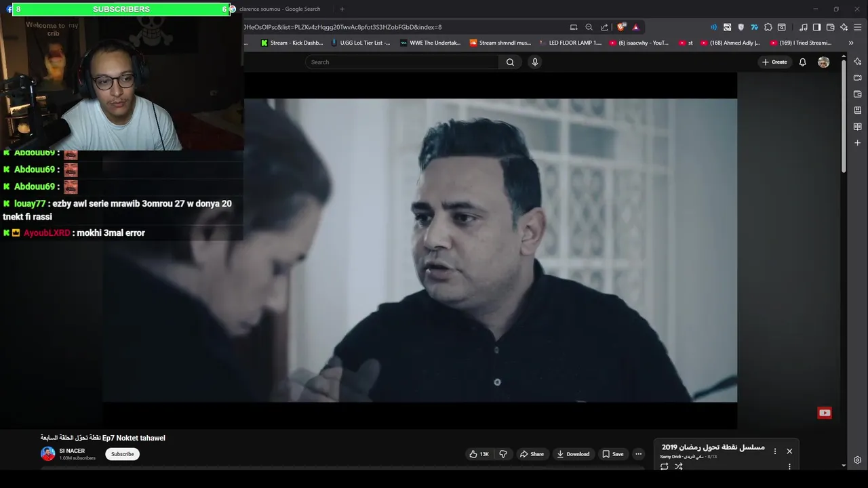Open the Leo AI sparkle icon in toolbar
This screenshot has width=868, height=488.
844,27
